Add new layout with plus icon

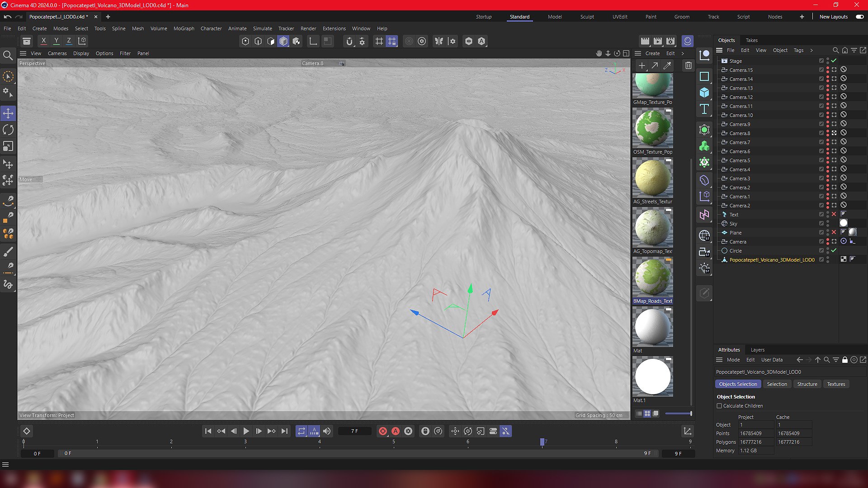click(x=802, y=17)
